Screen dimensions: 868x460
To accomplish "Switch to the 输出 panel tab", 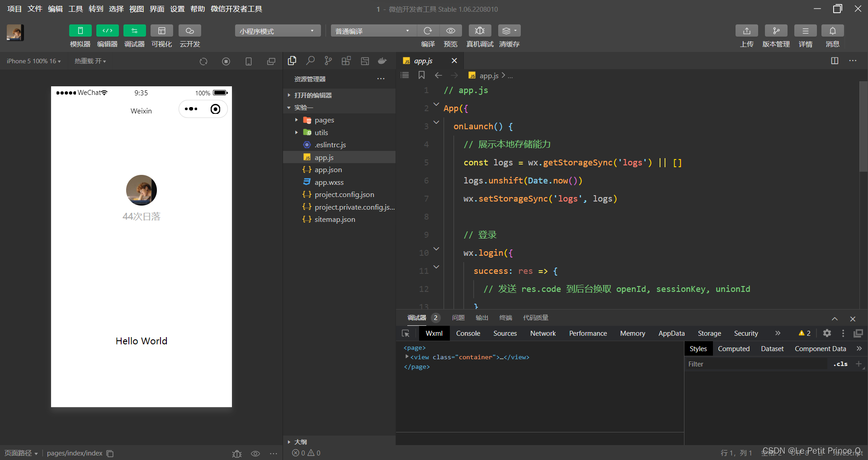I will coord(482,318).
